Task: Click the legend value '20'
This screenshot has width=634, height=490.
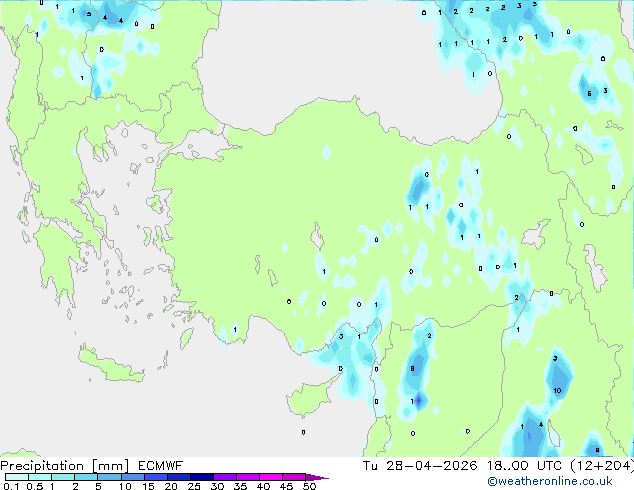Action: [x=171, y=486]
